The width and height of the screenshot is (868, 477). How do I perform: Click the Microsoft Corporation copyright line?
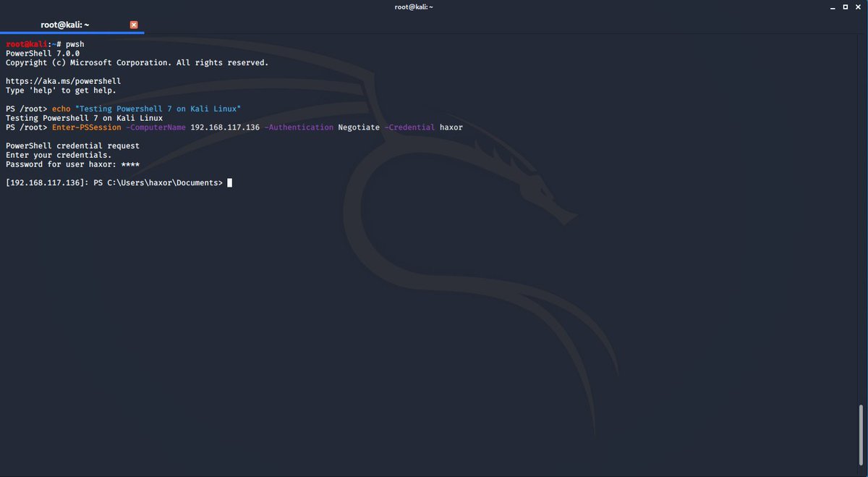[x=137, y=63]
